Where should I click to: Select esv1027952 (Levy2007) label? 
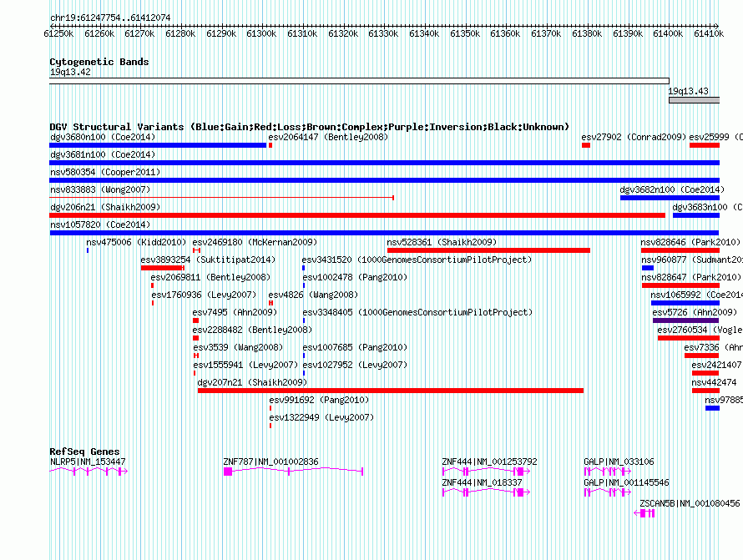tap(355, 365)
